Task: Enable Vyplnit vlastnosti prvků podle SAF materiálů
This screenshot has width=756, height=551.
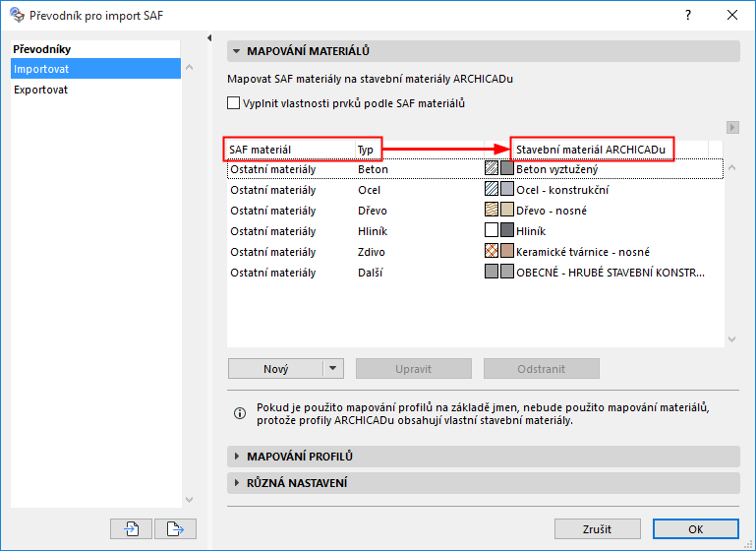Action: tap(233, 102)
